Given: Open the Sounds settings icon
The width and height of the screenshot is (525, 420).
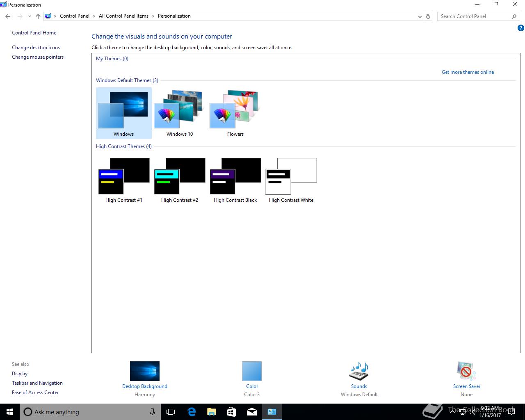Looking at the screenshot, I should click(x=359, y=371).
